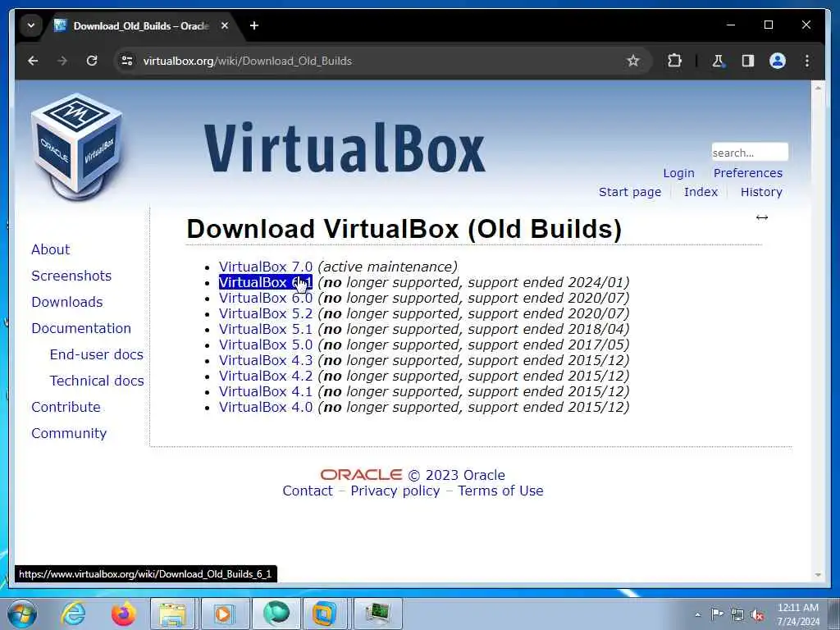Select the Download_Old_Builds browser tab

pos(140,25)
